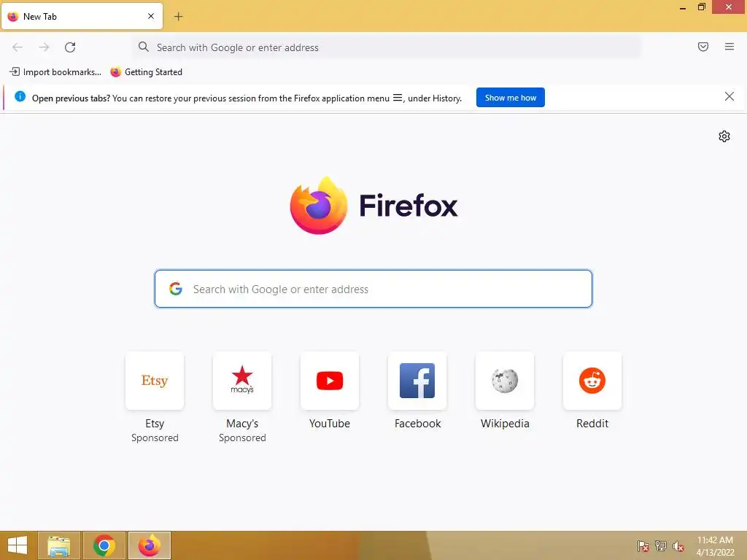The image size is (747, 560).
Task: Click the muted volume tray icon
Action: [x=678, y=545]
